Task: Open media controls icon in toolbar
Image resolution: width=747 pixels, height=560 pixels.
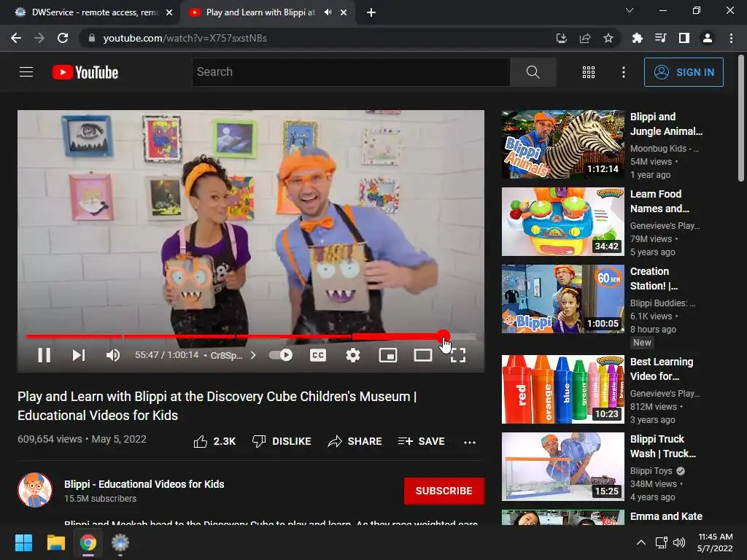Action: (660, 38)
